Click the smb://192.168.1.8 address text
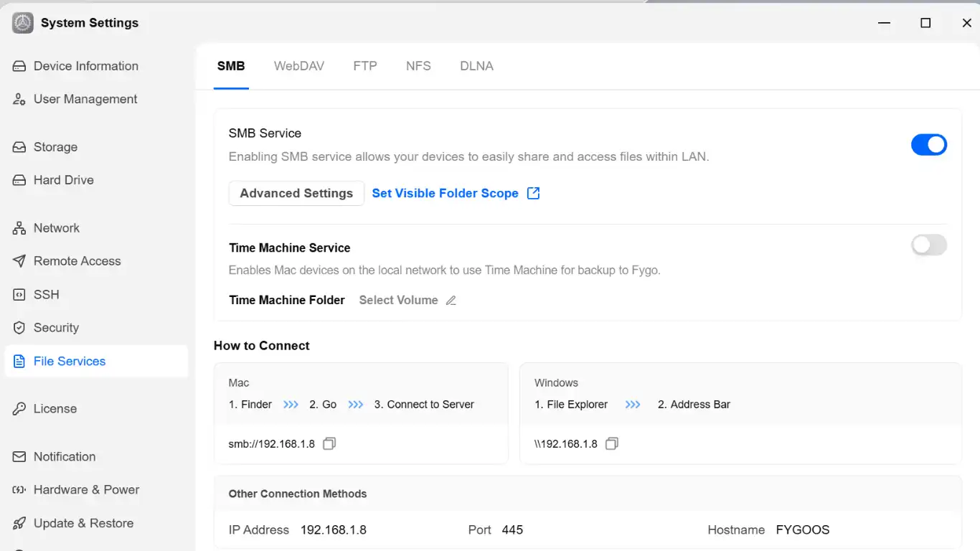This screenshot has width=980, height=551. tap(272, 444)
